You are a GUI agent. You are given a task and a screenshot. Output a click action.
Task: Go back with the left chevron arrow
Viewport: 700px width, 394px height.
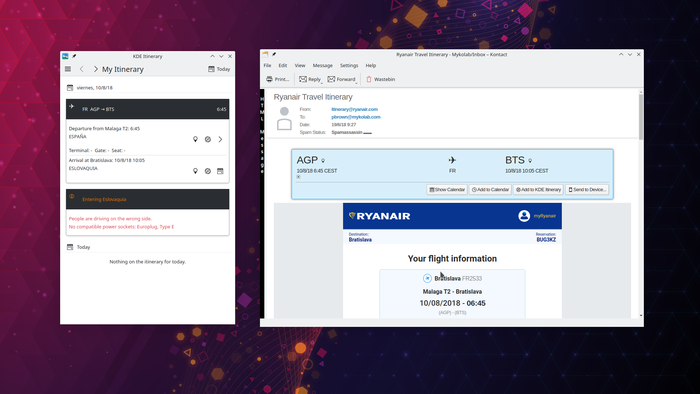point(82,69)
